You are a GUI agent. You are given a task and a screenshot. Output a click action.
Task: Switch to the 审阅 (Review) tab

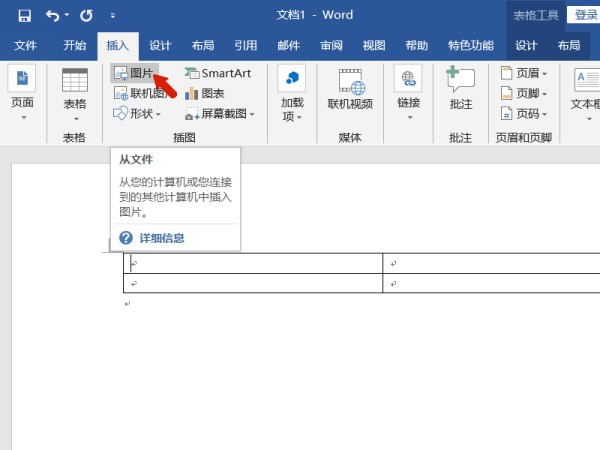332,46
